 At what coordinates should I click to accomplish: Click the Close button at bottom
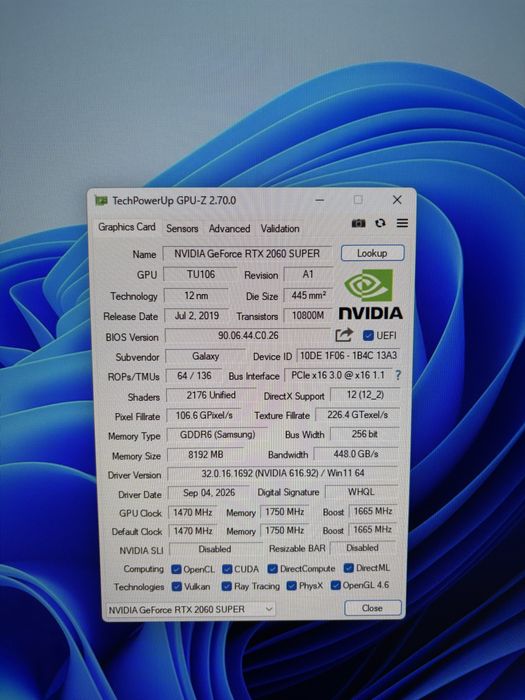click(372, 608)
